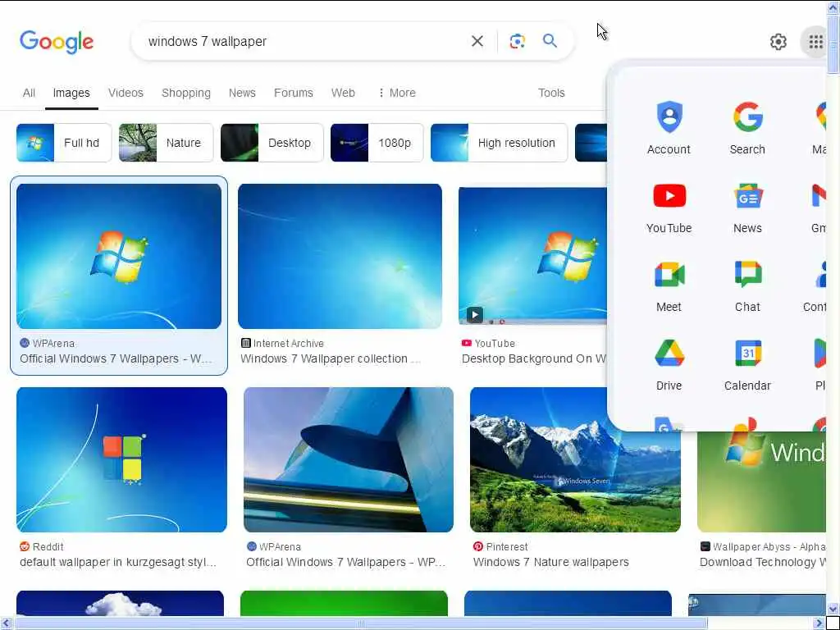Filter by the 1080p chip
The image size is (840, 630).
point(377,143)
